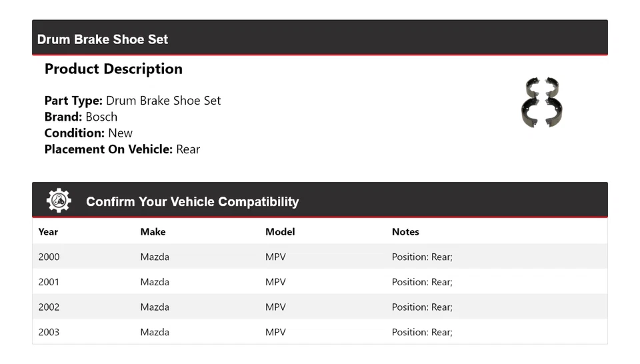Click MPV in the 2003 row
The width and height of the screenshot is (640, 364).
pos(275,332)
